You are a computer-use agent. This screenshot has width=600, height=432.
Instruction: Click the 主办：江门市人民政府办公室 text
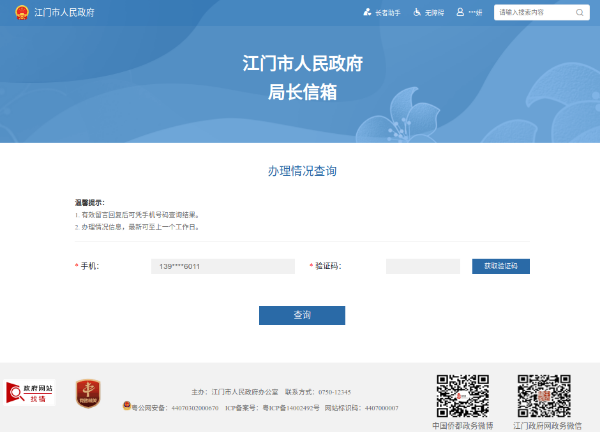[235, 392]
